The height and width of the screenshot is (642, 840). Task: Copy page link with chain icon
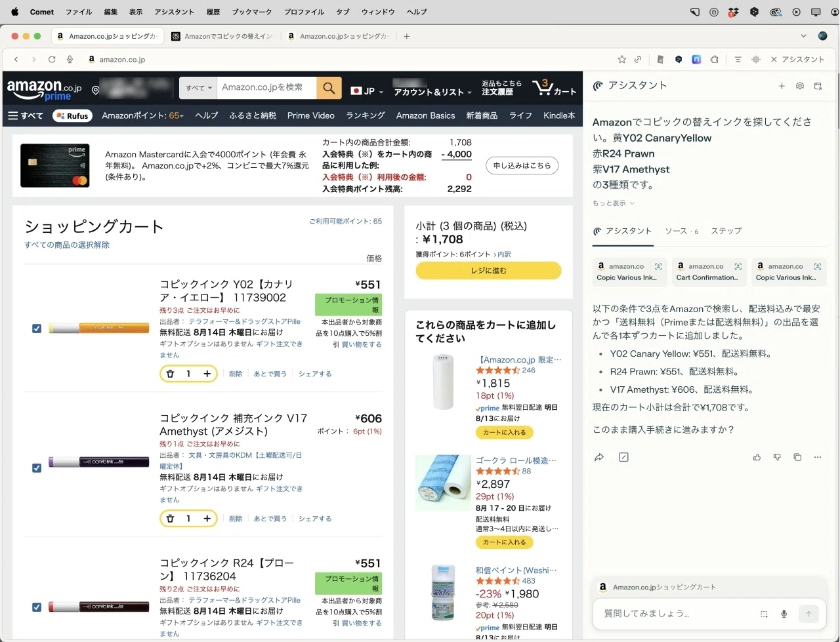coord(638,59)
